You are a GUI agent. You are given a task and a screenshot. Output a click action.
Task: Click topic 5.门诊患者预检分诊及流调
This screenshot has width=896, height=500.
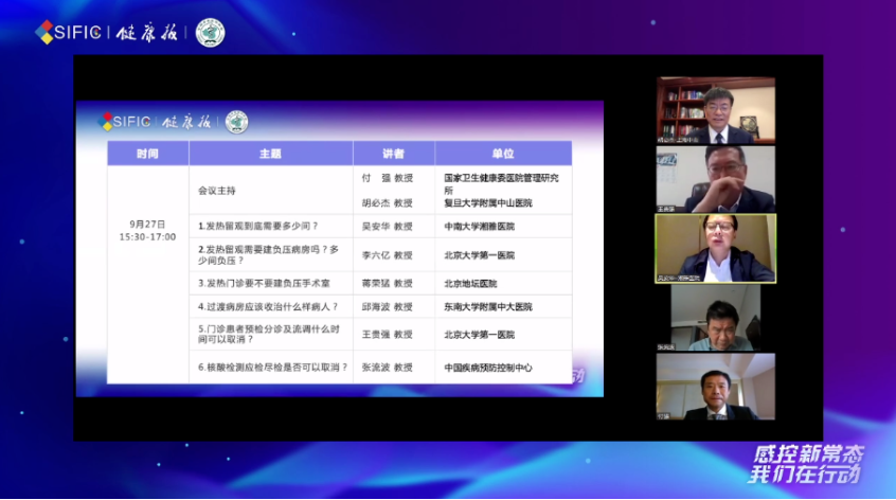pyautogui.click(x=269, y=334)
